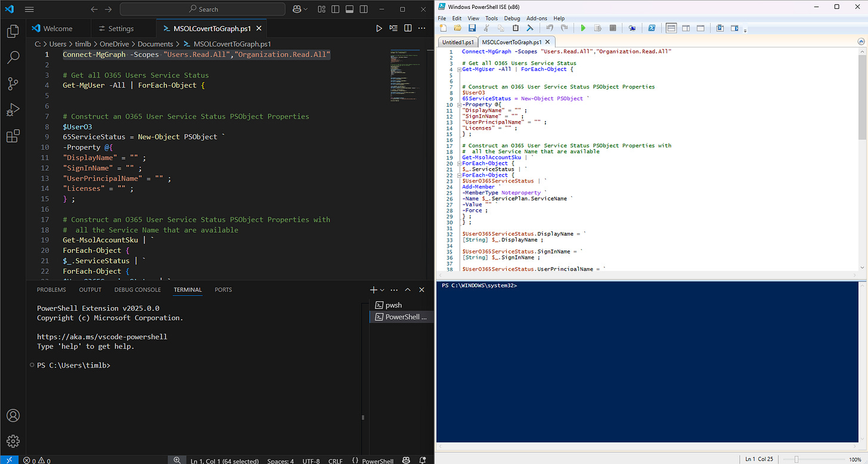Click New Remote PowerShell Tab icon in ISE
Image resolution: width=868 pixels, height=464 pixels.
(x=632, y=28)
